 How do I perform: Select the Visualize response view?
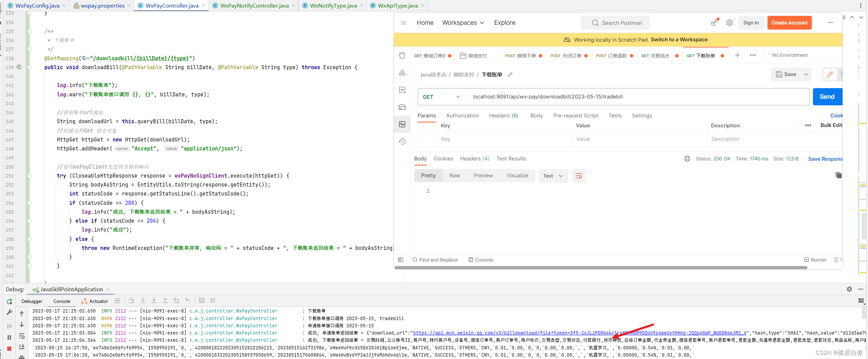(x=517, y=176)
